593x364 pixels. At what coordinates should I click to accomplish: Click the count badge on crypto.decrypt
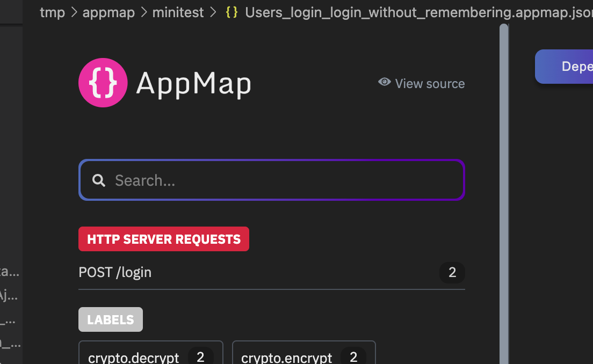(x=200, y=356)
